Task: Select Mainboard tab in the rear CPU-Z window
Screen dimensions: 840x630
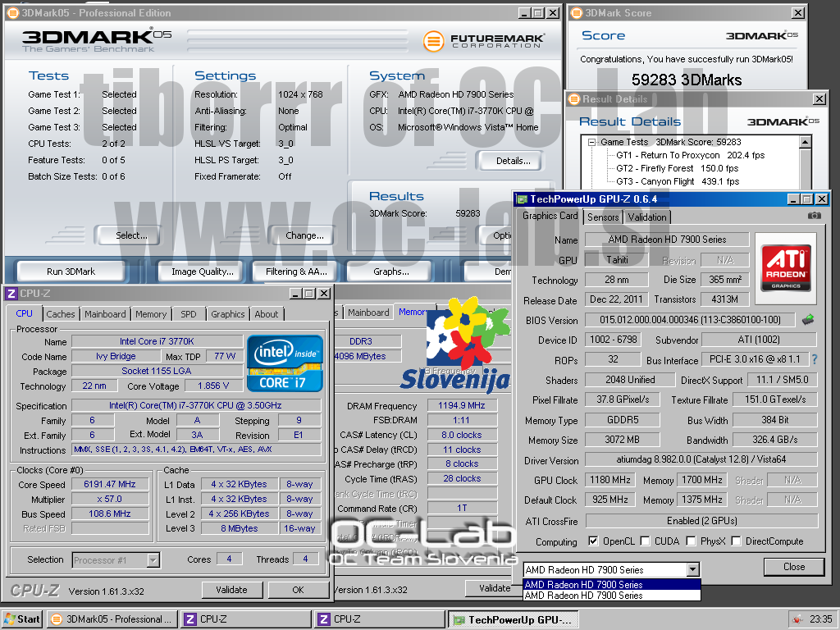Action: [x=368, y=313]
